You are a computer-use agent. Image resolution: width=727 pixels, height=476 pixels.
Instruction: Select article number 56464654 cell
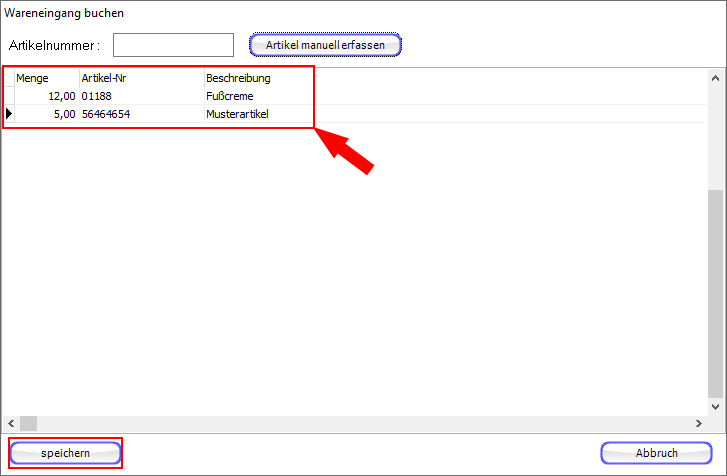pos(140,114)
